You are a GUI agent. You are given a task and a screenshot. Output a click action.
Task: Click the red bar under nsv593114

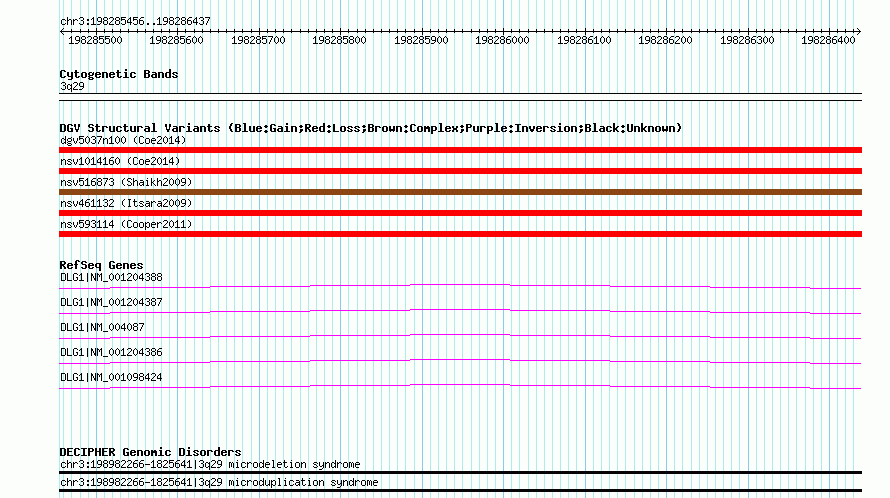click(460, 234)
